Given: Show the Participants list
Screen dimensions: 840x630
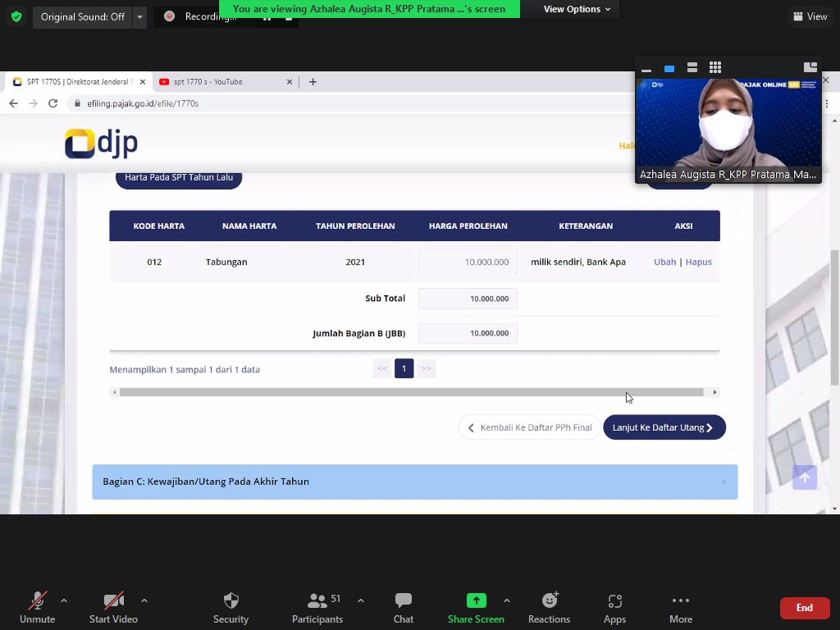Looking at the screenshot, I should pos(317,608).
